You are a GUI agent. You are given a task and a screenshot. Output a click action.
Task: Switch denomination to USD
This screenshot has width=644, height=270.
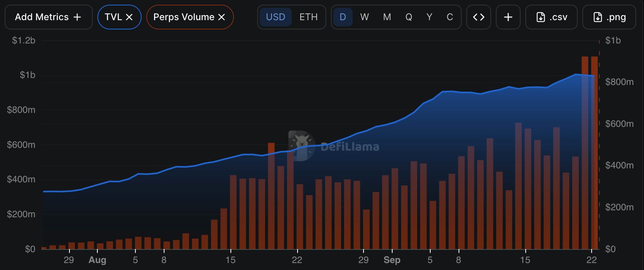pos(275,17)
